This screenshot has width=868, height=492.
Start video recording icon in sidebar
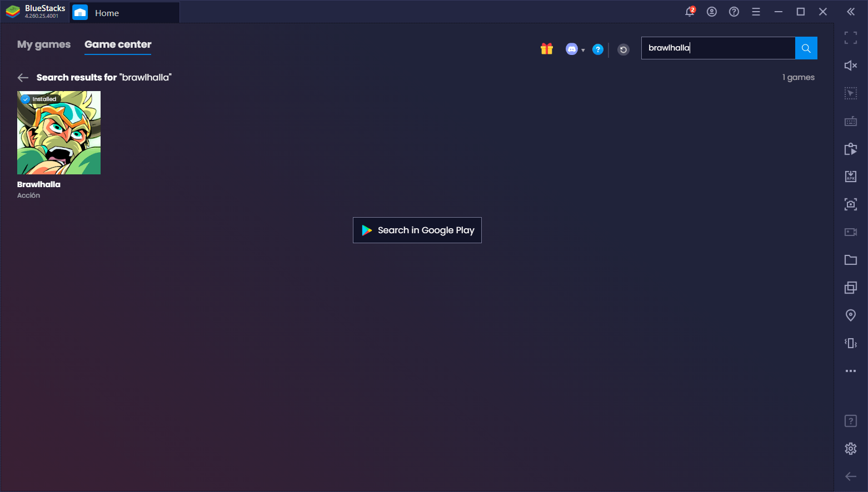[x=851, y=232]
